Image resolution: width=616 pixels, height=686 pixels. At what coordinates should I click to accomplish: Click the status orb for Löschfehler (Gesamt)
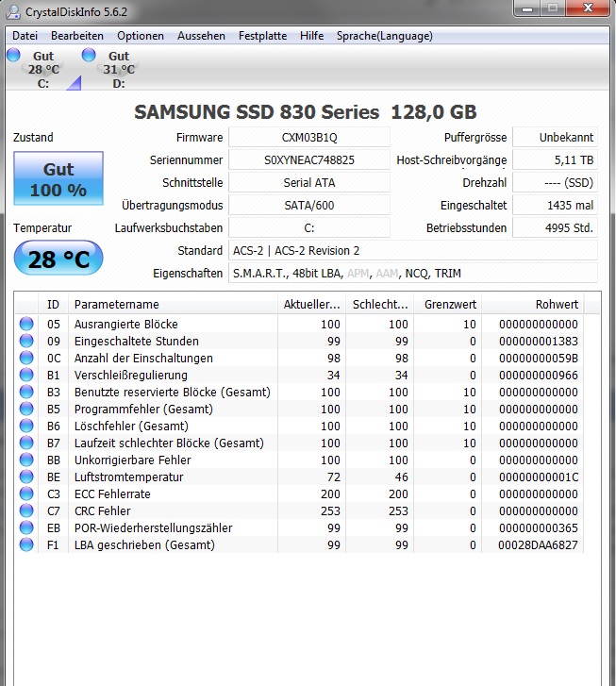click(x=26, y=426)
